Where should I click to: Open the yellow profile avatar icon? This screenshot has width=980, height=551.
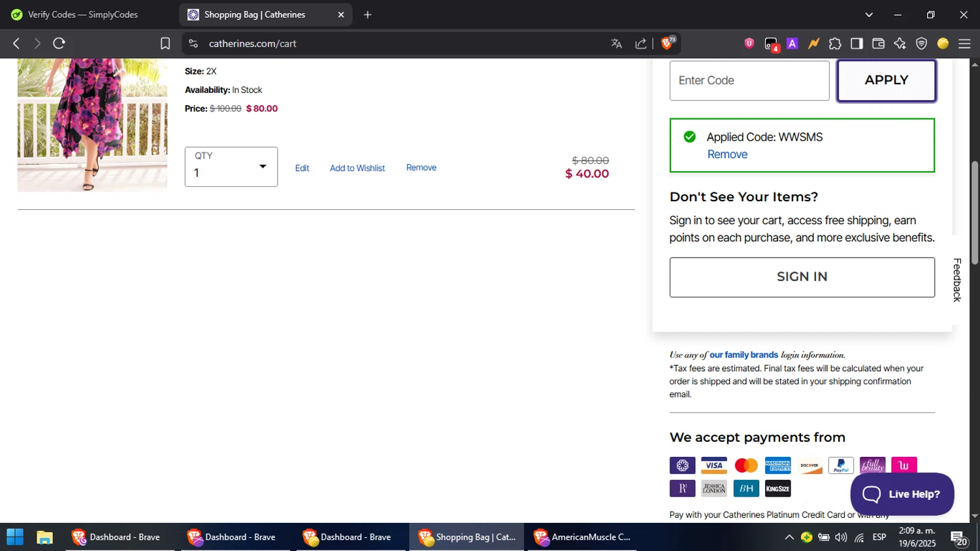tap(943, 43)
